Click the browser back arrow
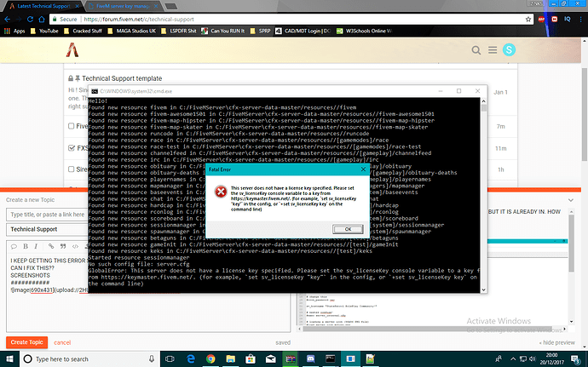 [x=8, y=19]
